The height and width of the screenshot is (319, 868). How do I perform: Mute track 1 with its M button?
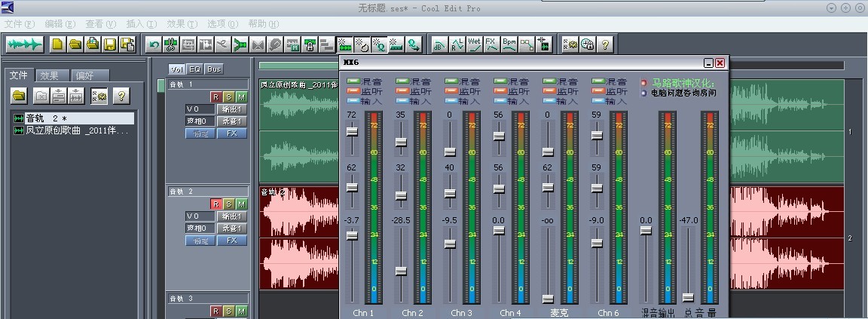click(241, 97)
